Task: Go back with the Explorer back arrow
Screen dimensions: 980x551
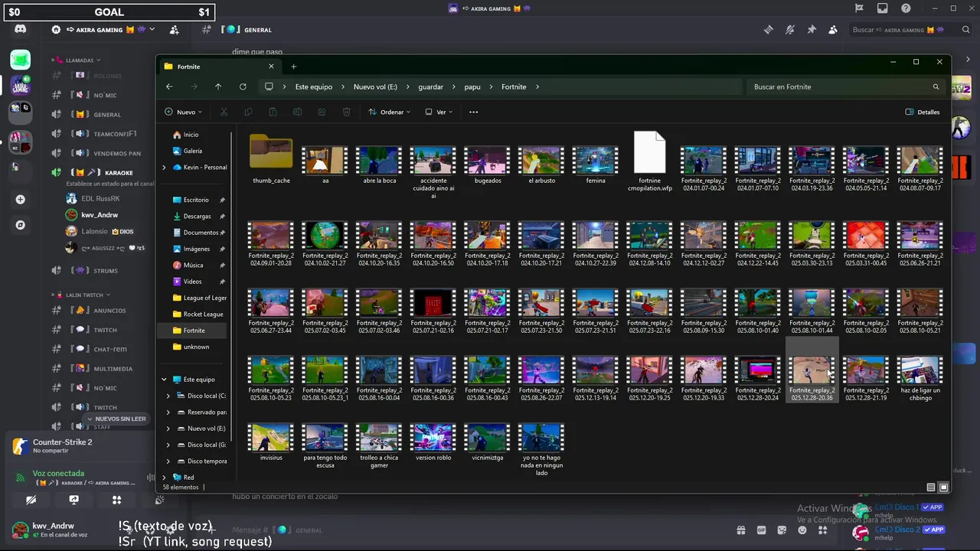Action: [169, 86]
